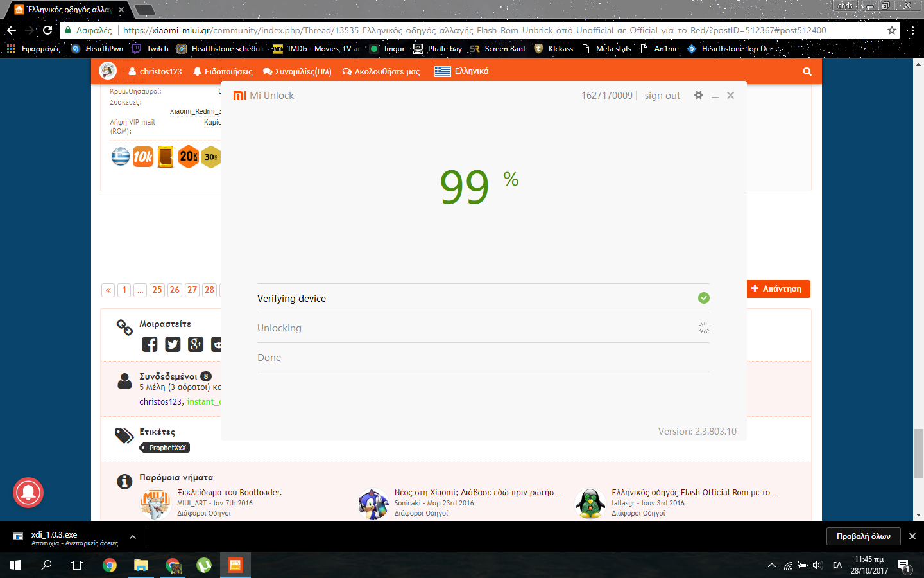Open Ειδοποιήσεις notifications menu
The width and height of the screenshot is (924, 578).
pyautogui.click(x=223, y=71)
